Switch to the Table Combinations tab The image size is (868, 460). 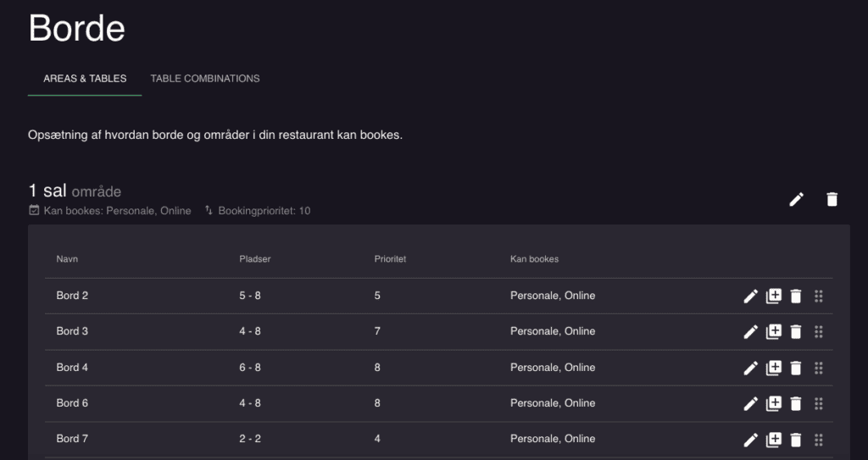(x=205, y=79)
